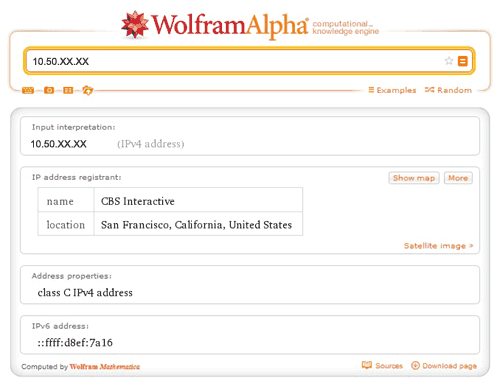Submit the query with the orange equals button

click(x=463, y=61)
